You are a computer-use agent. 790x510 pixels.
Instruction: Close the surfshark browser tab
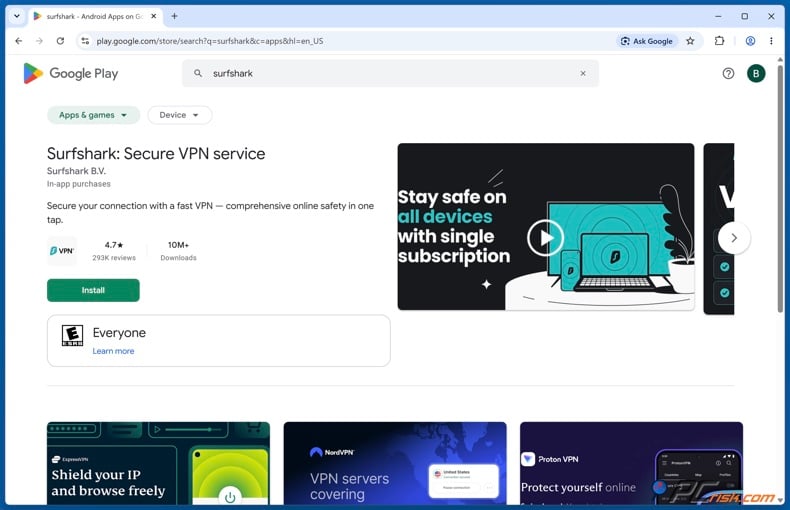click(154, 16)
